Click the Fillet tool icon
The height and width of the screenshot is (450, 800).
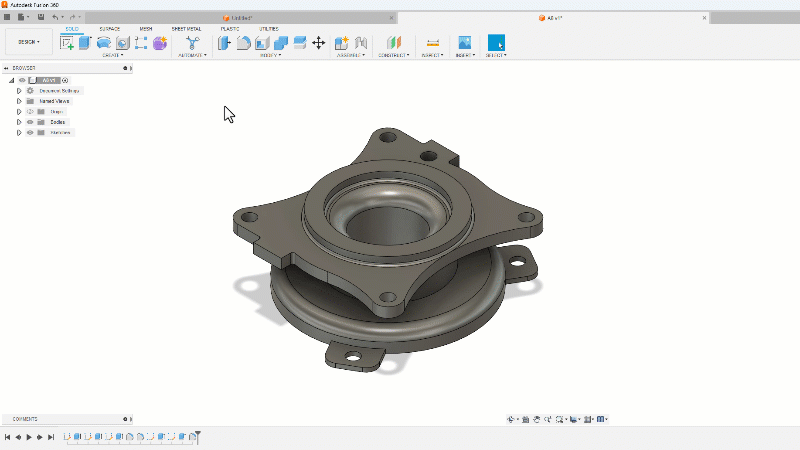tap(243, 43)
